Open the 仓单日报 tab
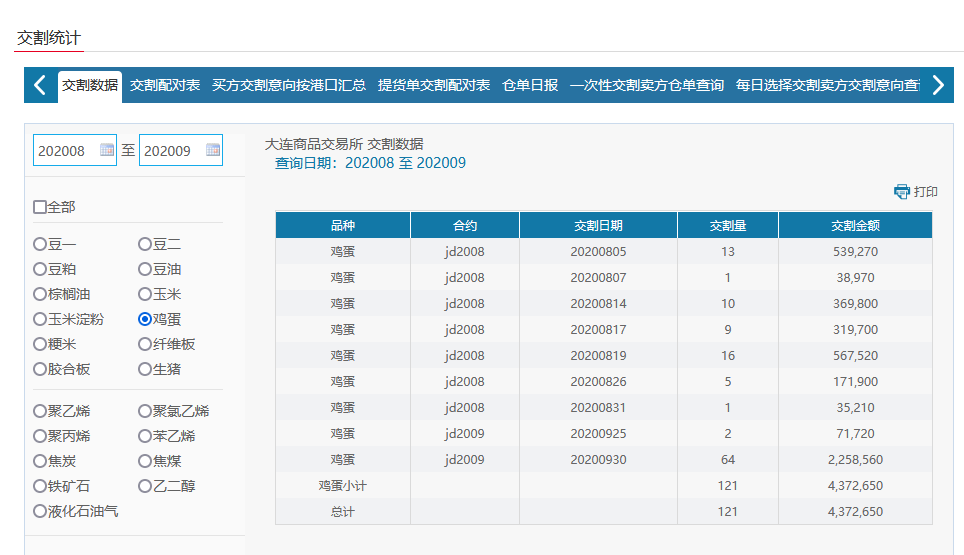964x555 pixels. [x=530, y=86]
